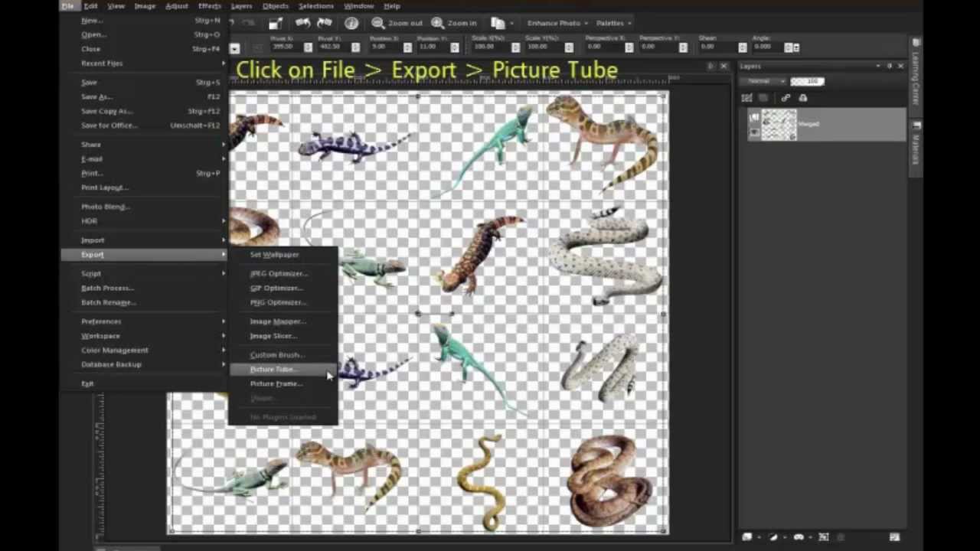Open the Materials side tab
This screenshot has height=551, width=980.
(916, 149)
